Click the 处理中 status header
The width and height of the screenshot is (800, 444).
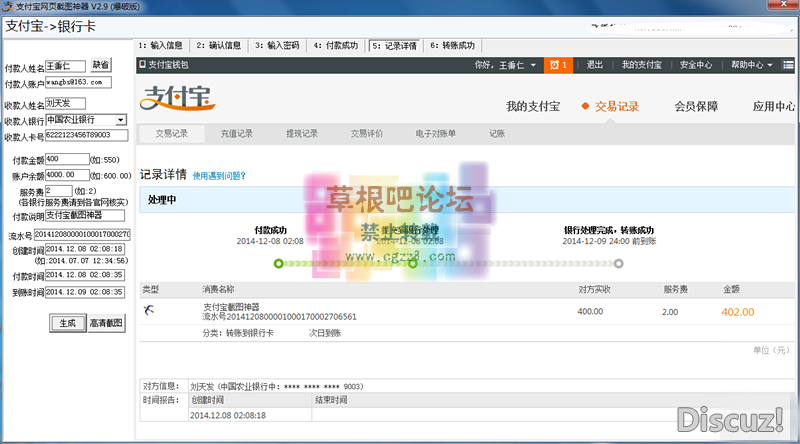[x=162, y=200]
